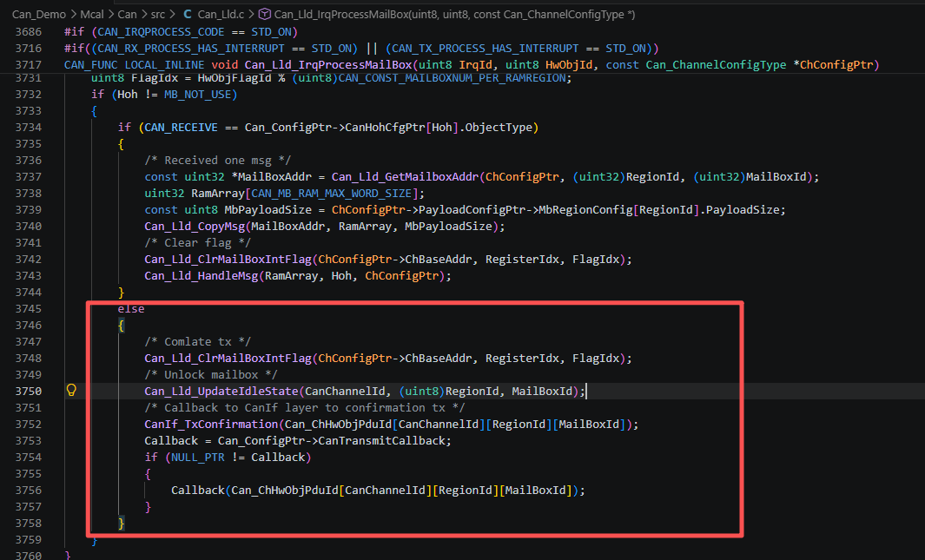Click Can_Lld_UpdateIdleState function call

[x=221, y=391]
